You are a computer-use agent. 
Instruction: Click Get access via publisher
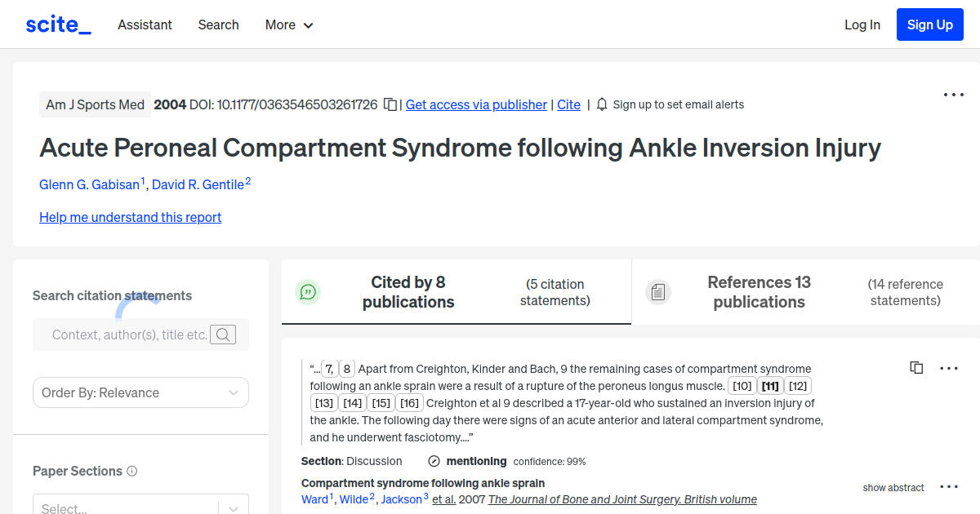(x=476, y=104)
